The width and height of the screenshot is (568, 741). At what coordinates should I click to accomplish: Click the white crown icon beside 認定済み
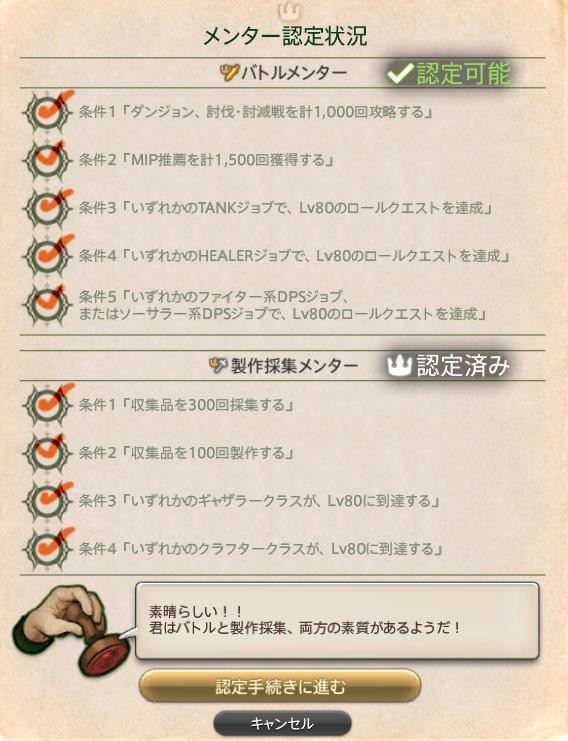(x=400, y=366)
